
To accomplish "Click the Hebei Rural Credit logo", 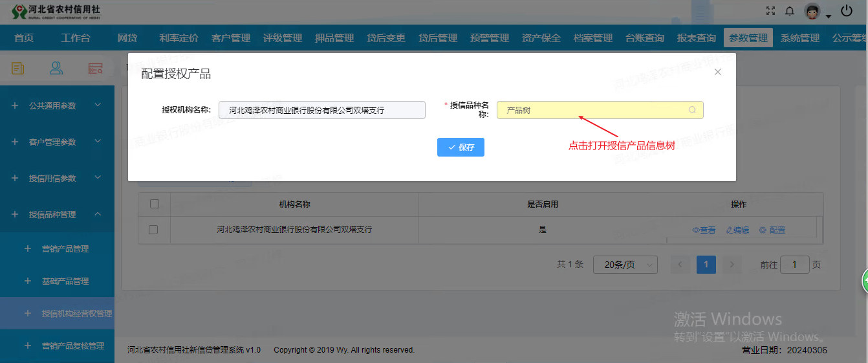I will (x=57, y=12).
